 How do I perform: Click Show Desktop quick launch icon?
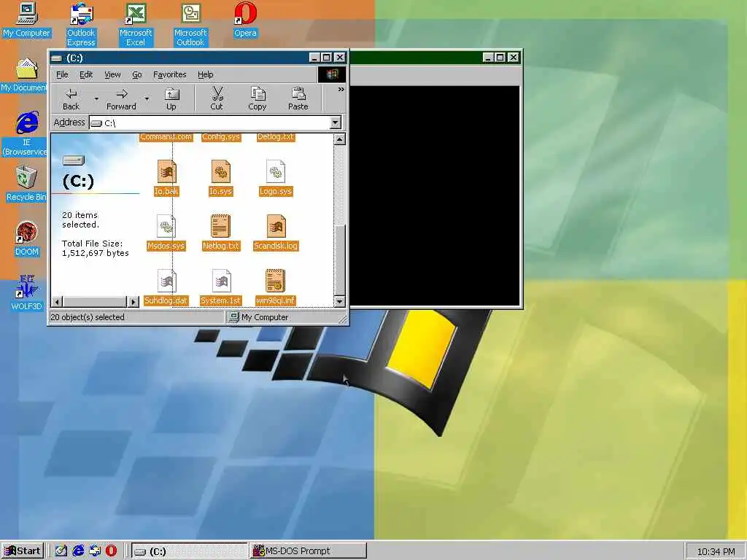click(61, 551)
